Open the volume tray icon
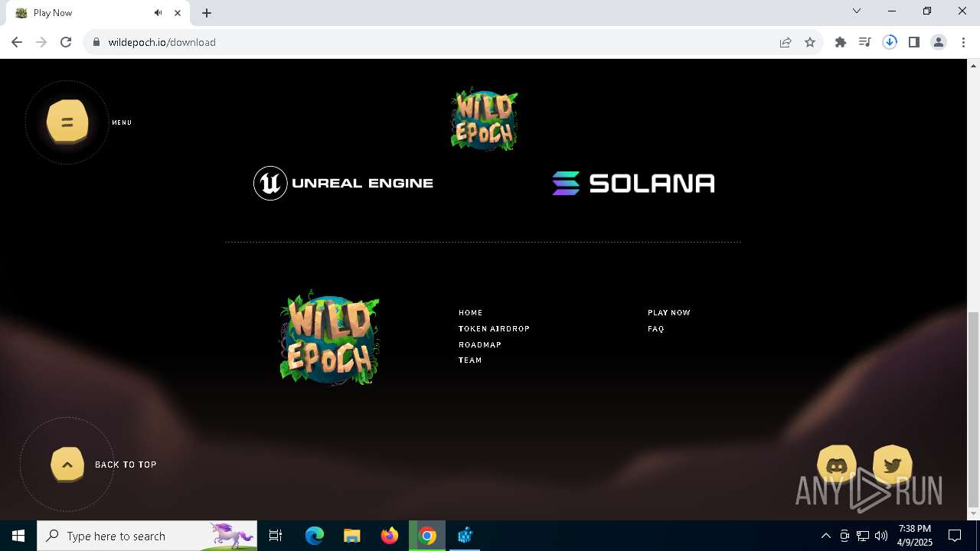Image resolution: width=980 pixels, height=551 pixels. 881,536
